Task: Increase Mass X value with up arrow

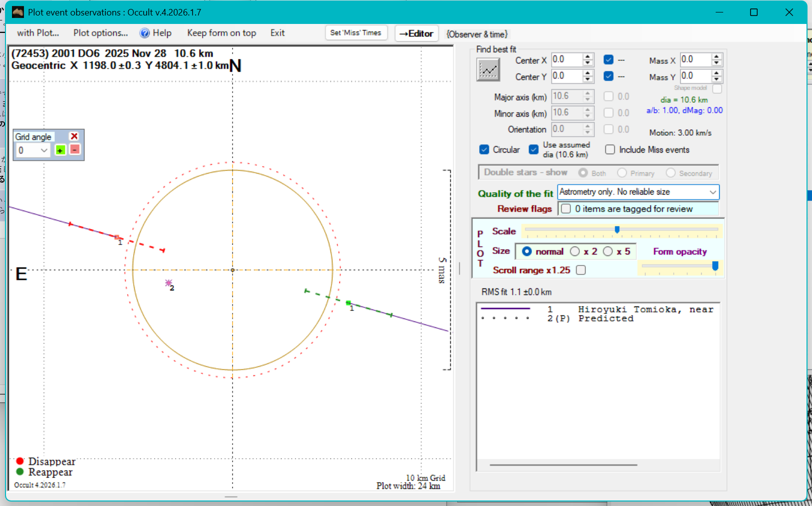Action: pos(717,57)
